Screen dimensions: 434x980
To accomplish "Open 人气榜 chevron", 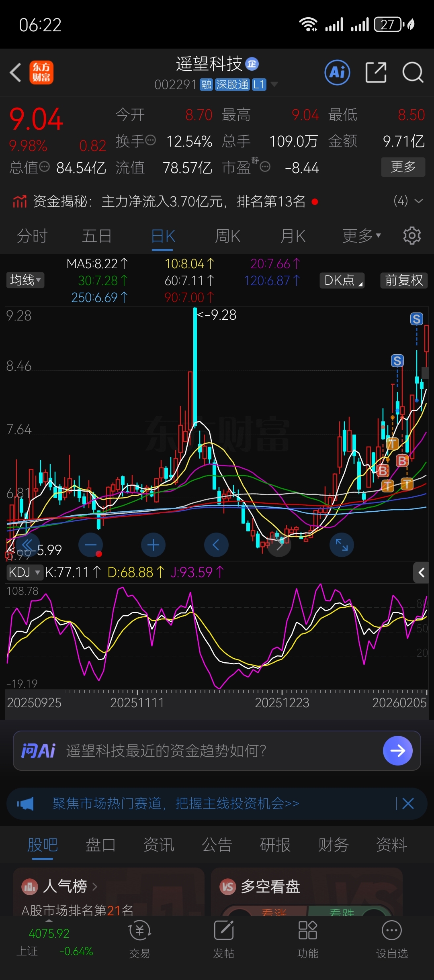I will coord(95,886).
